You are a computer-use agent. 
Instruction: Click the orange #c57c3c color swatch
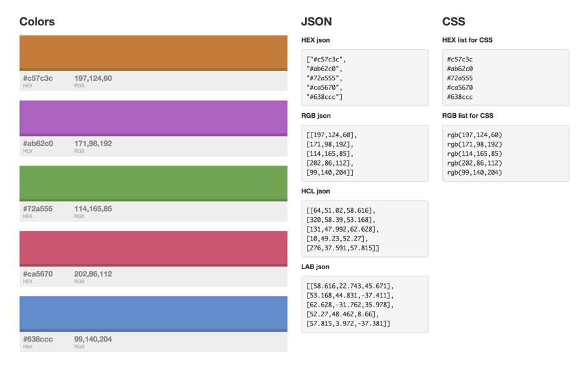(x=153, y=52)
